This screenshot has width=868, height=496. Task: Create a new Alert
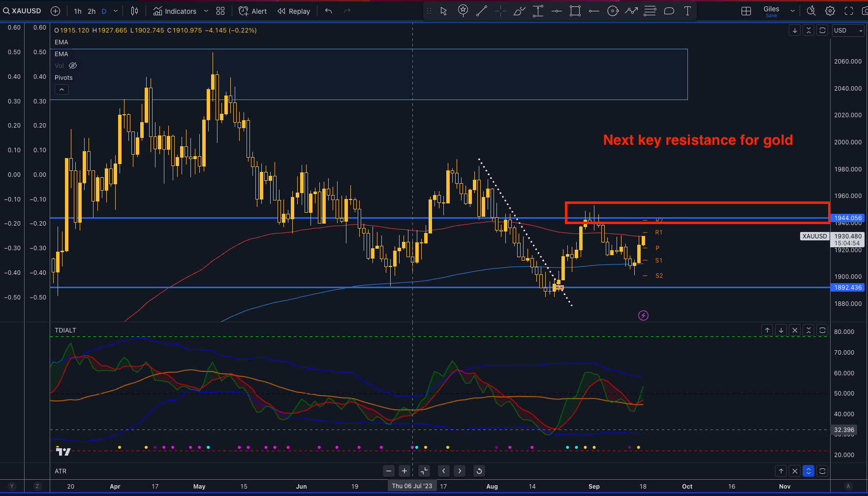click(x=253, y=11)
